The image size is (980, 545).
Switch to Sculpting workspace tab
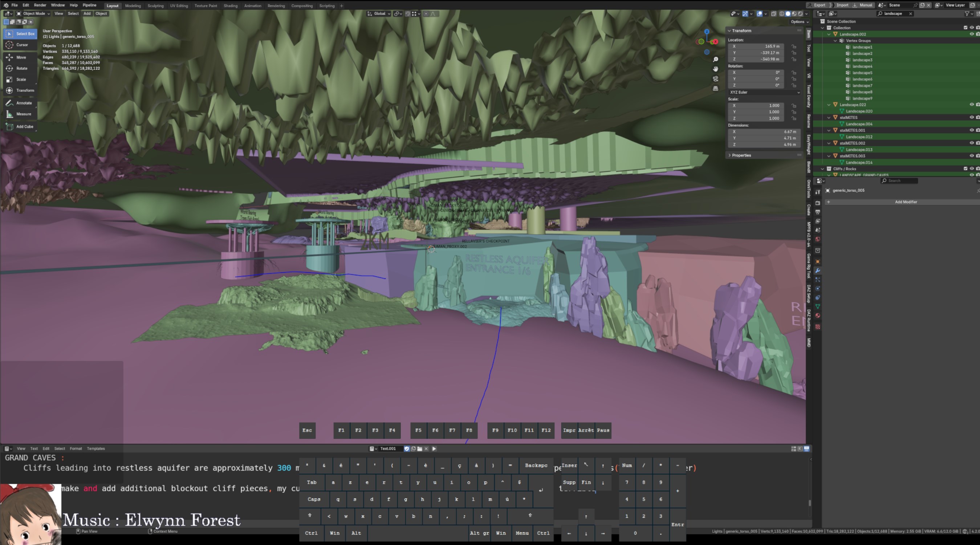[x=155, y=6]
